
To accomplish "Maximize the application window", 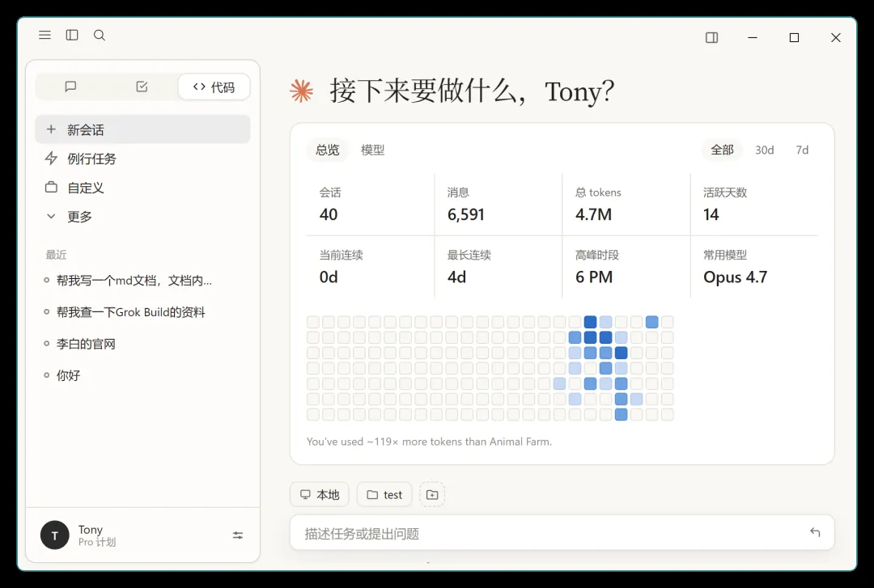I will pos(795,37).
